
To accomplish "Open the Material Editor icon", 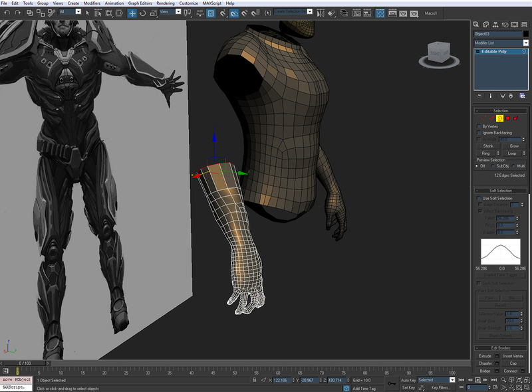I will [380, 13].
